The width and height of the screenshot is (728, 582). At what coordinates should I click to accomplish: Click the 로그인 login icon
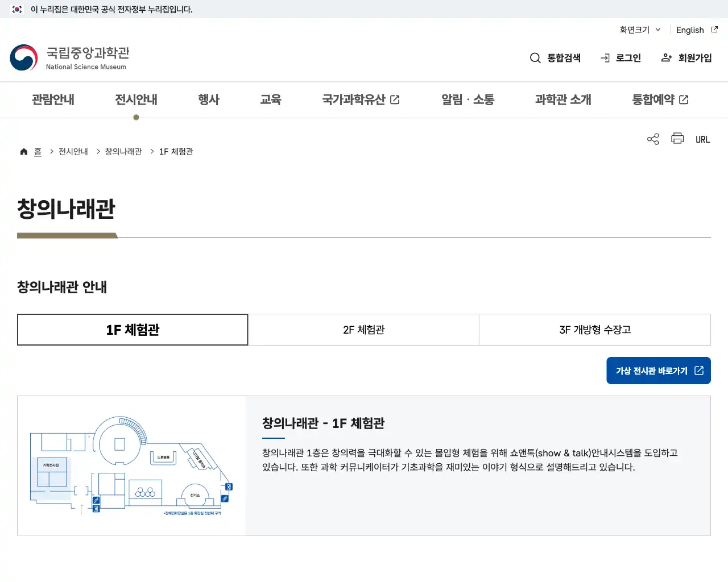click(605, 57)
